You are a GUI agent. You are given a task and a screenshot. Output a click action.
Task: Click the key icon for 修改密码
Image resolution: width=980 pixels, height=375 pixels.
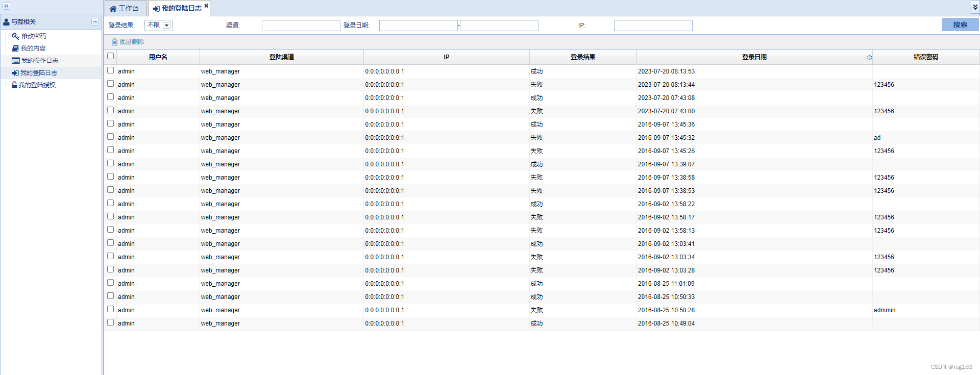point(15,36)
